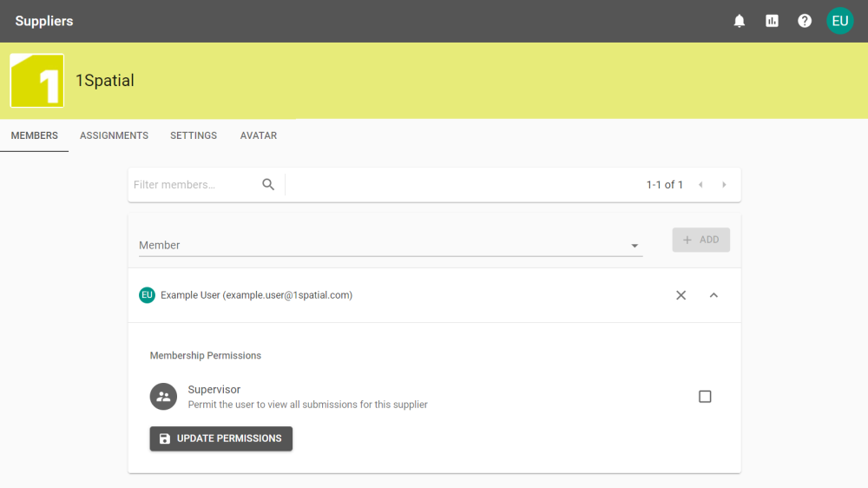Open the notifications bell icon
Image resolution: width=868 pixels, height=488 pixels.
740,21
